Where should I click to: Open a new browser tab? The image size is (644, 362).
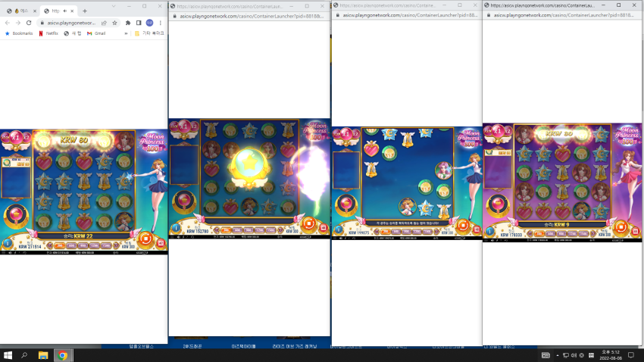[x=85, y=11]
